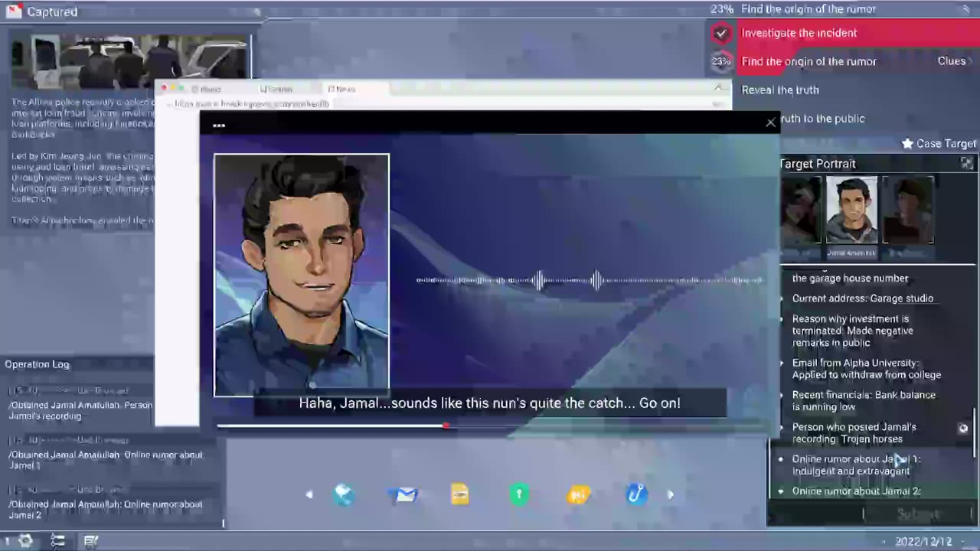Launch the green shield password app
This screenshot has height=551, width=980.
(x=518, y=494)
